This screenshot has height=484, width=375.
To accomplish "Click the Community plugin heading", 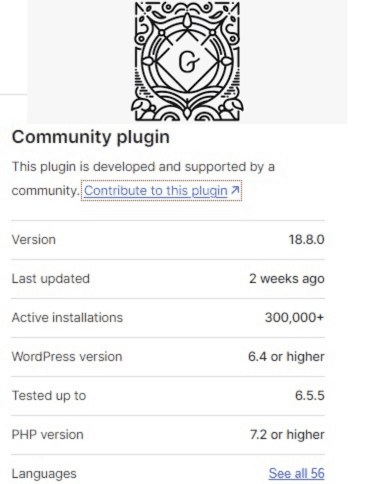I will [x=91, y=137].
